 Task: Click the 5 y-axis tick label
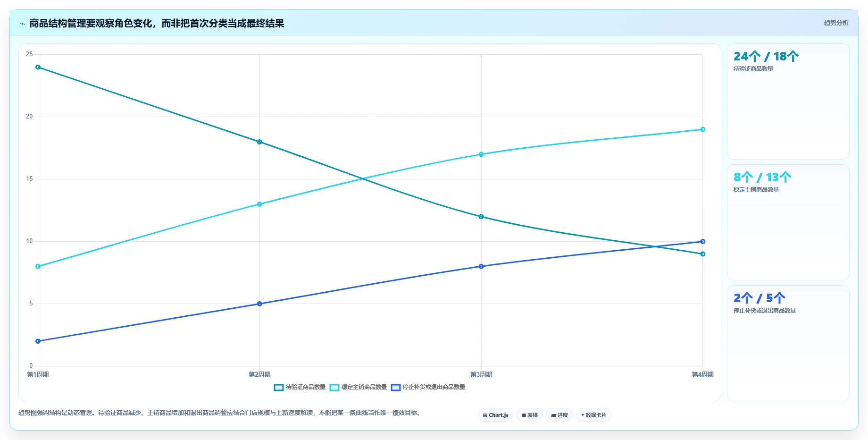point(31,304)
